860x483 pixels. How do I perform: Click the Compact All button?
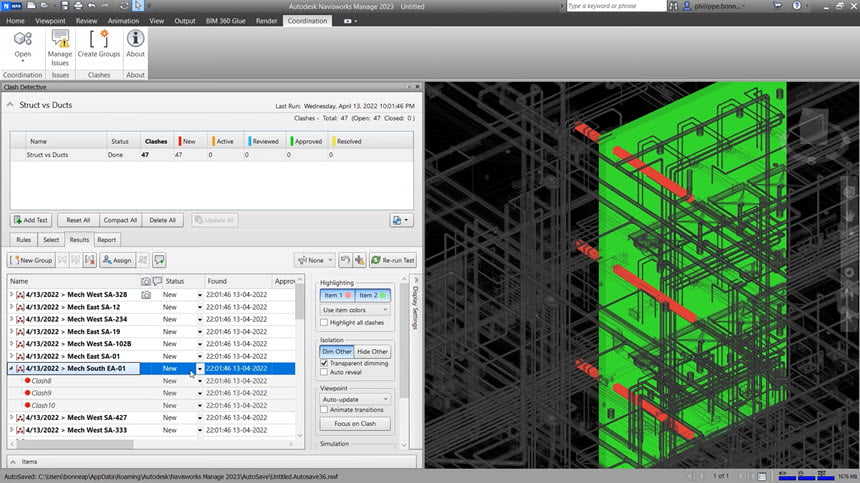pos(120,220)
